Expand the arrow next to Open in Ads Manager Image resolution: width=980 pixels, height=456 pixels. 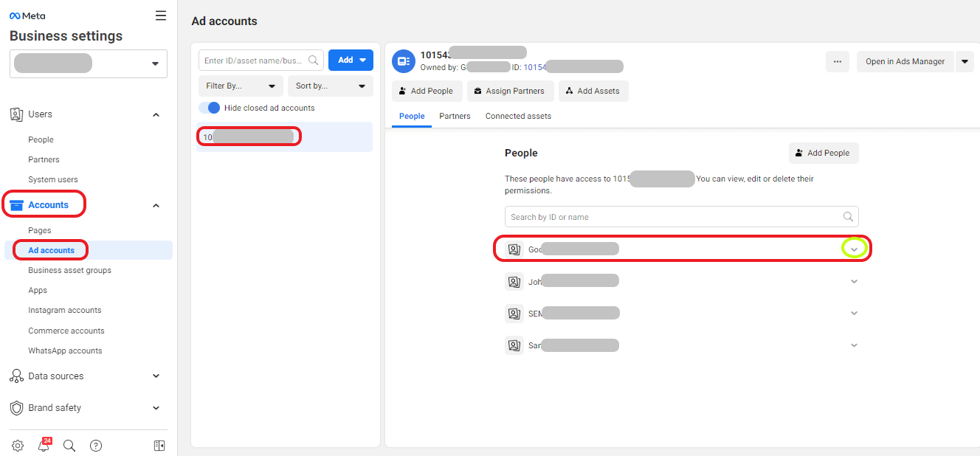coord(965,62)
